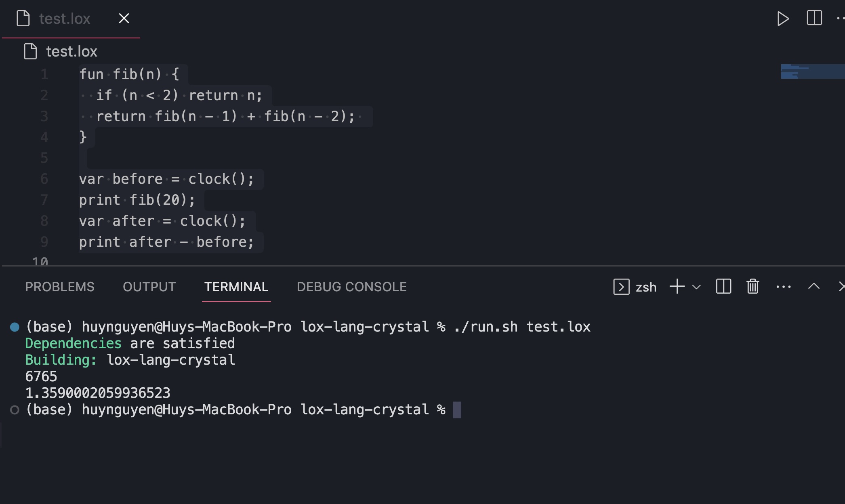Open the DEBUG CONSOLE tab
The width and height of the screenshot is (845, 504).
click(352, 287)
